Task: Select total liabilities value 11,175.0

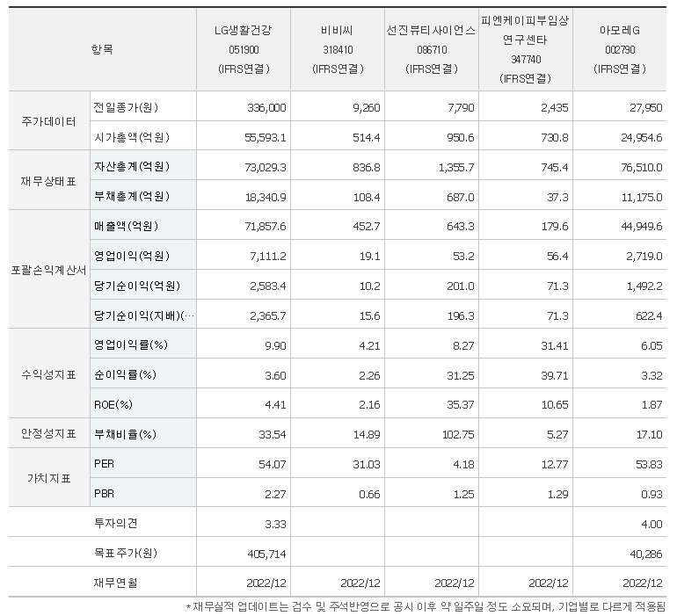Action: click(642, 197)
